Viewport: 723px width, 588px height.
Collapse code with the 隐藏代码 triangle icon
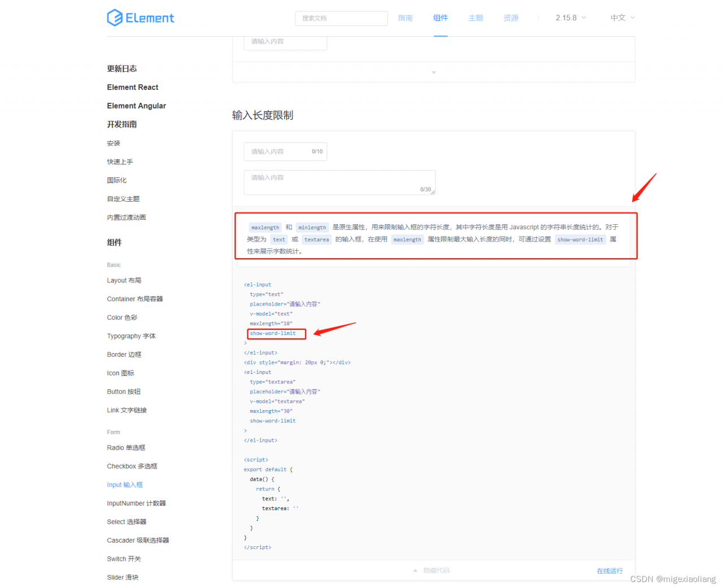click(x=415, y=570)
